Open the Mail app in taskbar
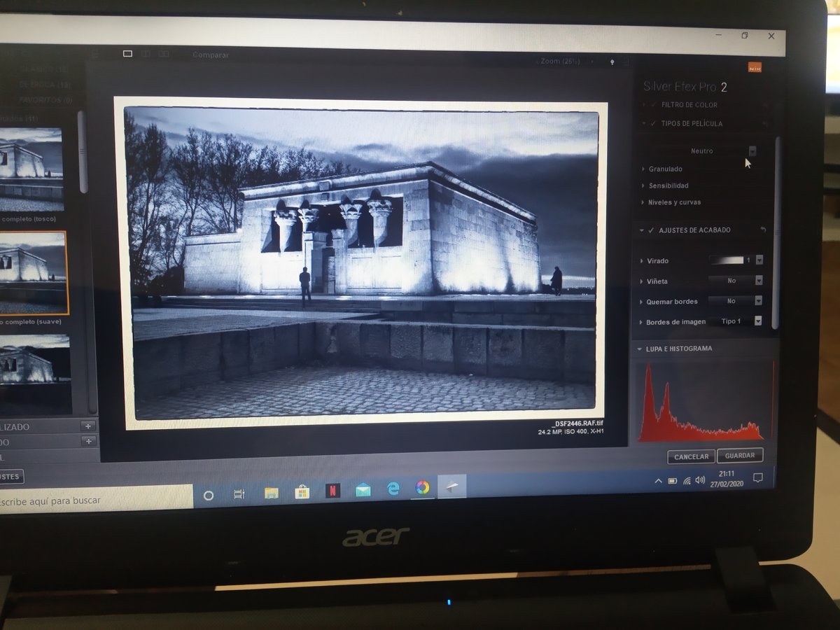840x630 pixels. 363,490
